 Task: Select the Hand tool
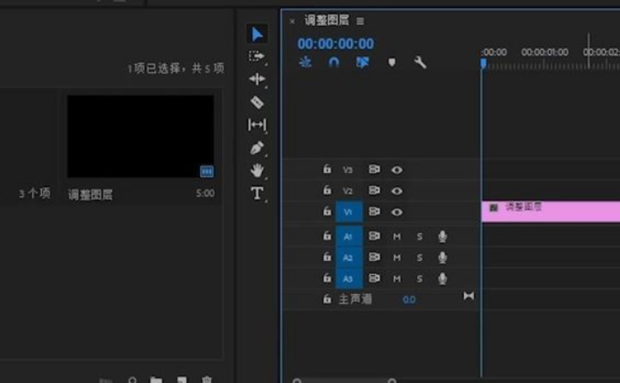coord(257,170)
